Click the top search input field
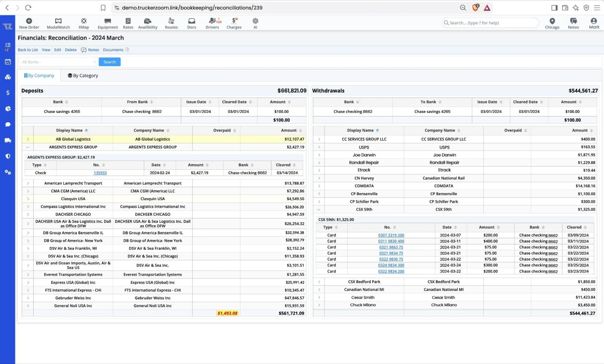Viewport: 604px width, 364px height. tap(490, 23)
